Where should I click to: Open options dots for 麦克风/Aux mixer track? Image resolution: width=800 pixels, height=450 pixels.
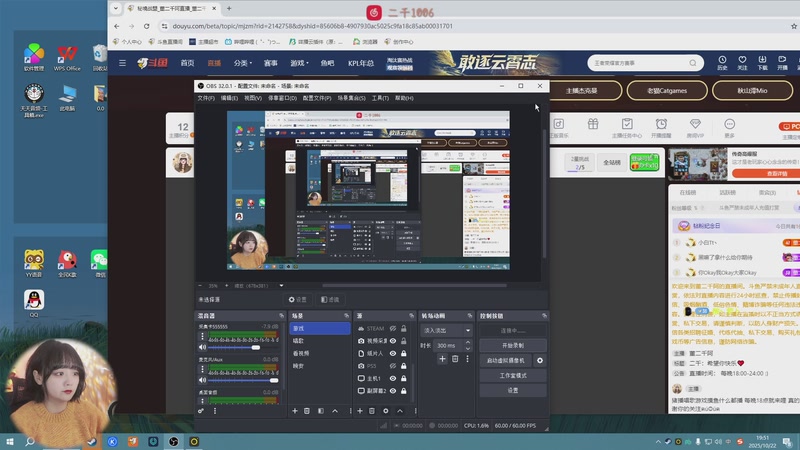tap(203, 369)
